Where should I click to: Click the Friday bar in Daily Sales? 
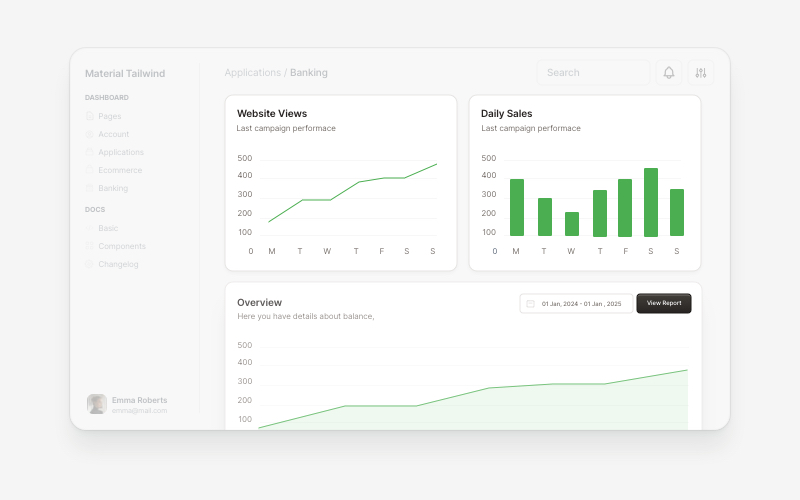pos(625,208)
